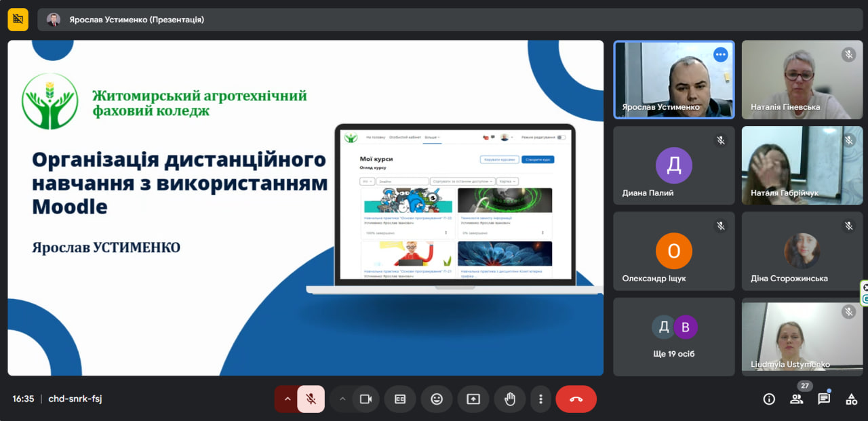868x421 pixels.
Task: Toggle Режим редагування switch on the laptop screen
Action: pos(561,137)
